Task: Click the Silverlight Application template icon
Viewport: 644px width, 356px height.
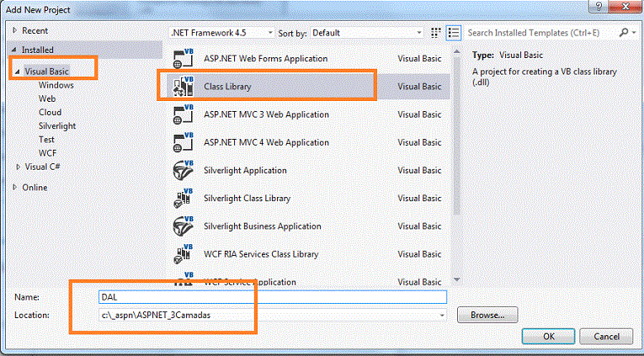Action: pyautogui.click(x=184, y=170)
